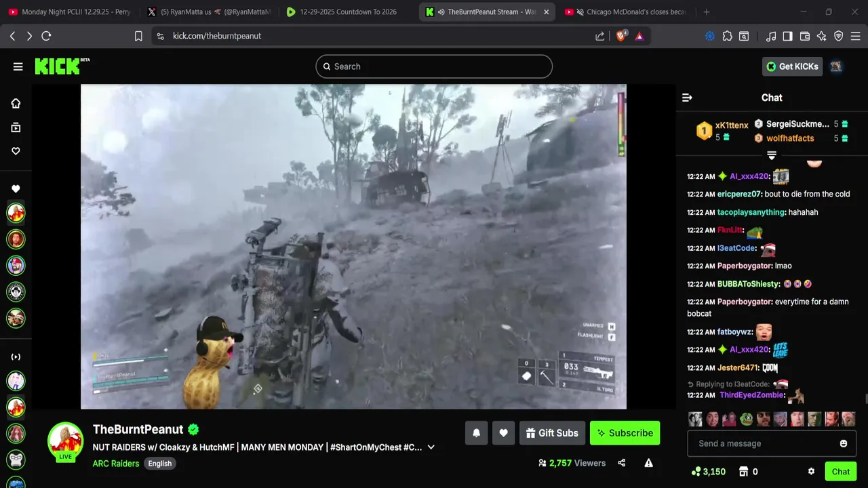
Task: Click the Brave Rewards triangle icon
Action: click(639, 36)
